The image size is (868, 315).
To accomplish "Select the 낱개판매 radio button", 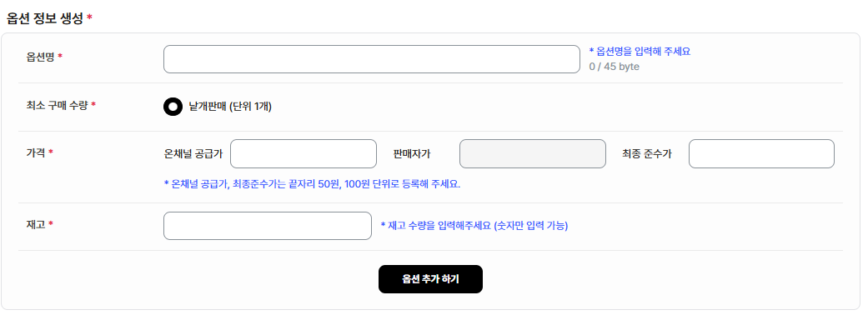I will point(173,107).
